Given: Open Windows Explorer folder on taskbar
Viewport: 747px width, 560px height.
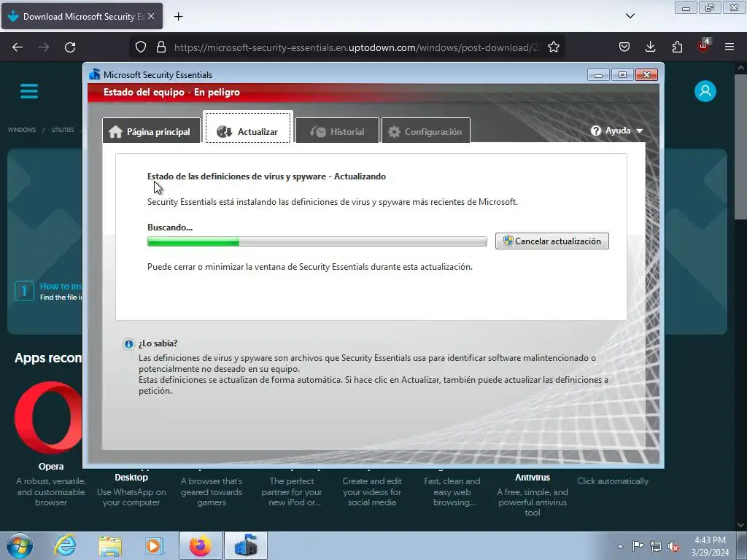Looking at the screenshot, I should point(110,545).
